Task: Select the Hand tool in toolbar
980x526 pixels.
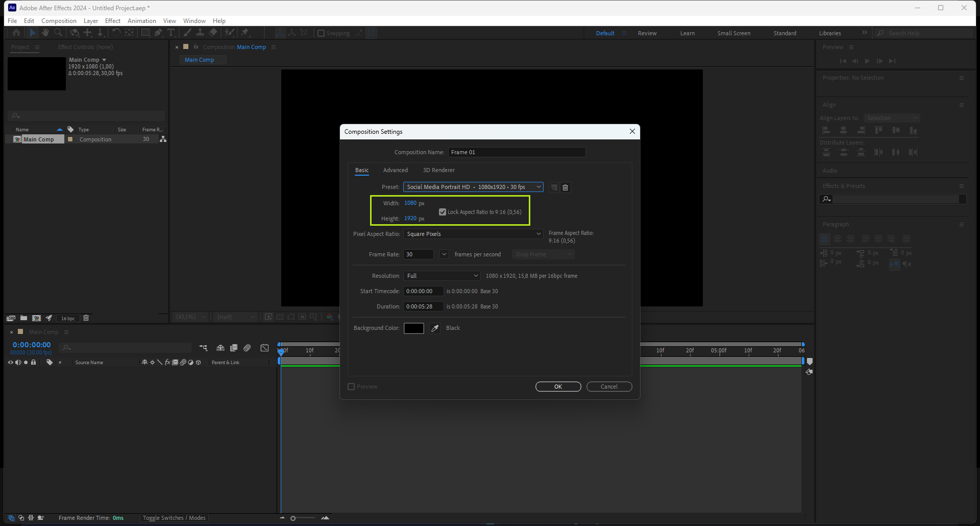Action: tap(45, 33)
